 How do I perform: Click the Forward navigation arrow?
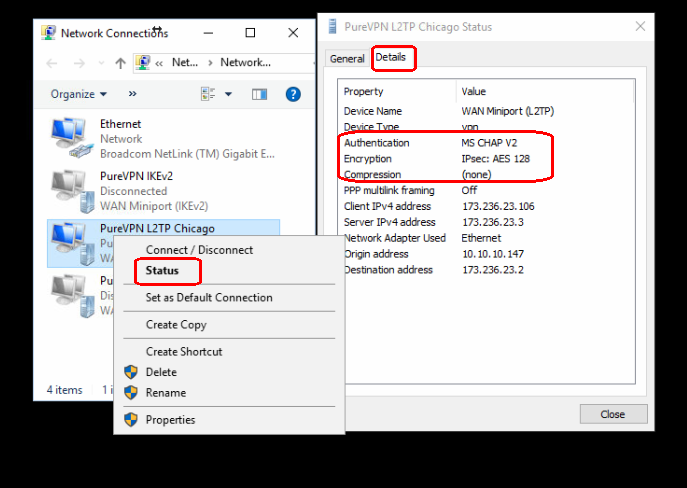(x=79, y=64)
